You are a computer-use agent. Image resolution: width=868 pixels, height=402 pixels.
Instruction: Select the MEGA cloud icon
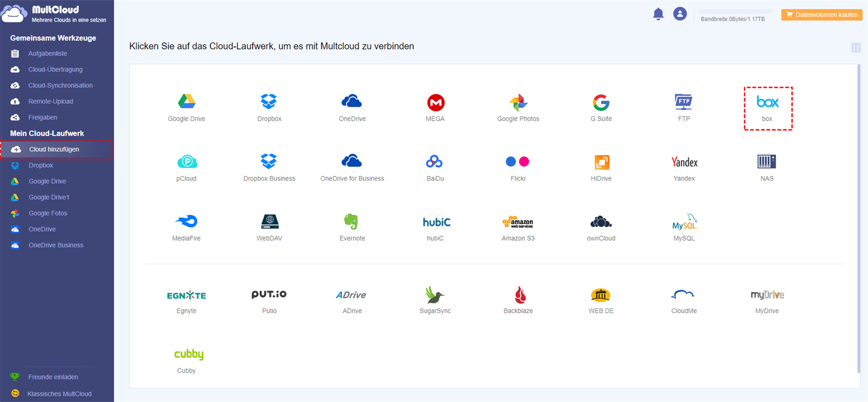pos(436,103)
